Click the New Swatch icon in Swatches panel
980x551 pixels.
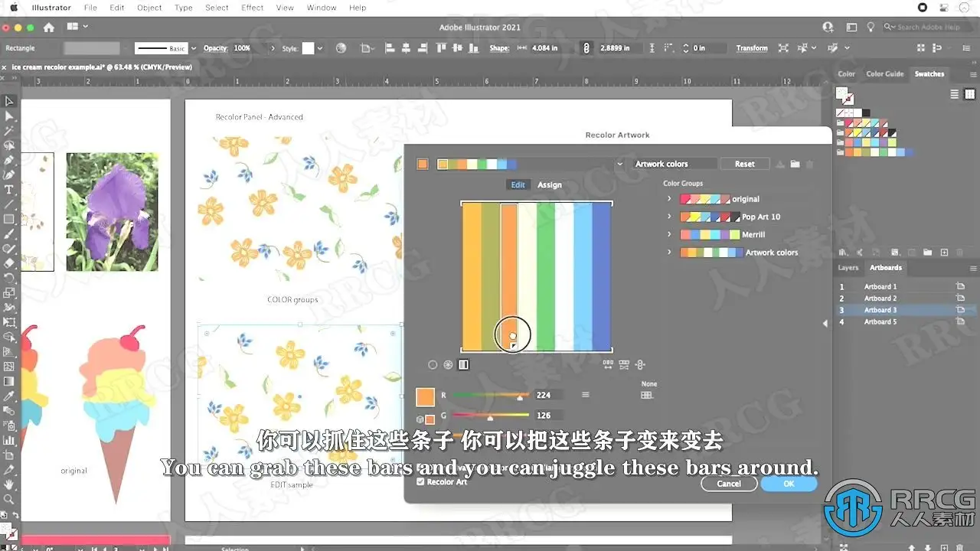944,253
